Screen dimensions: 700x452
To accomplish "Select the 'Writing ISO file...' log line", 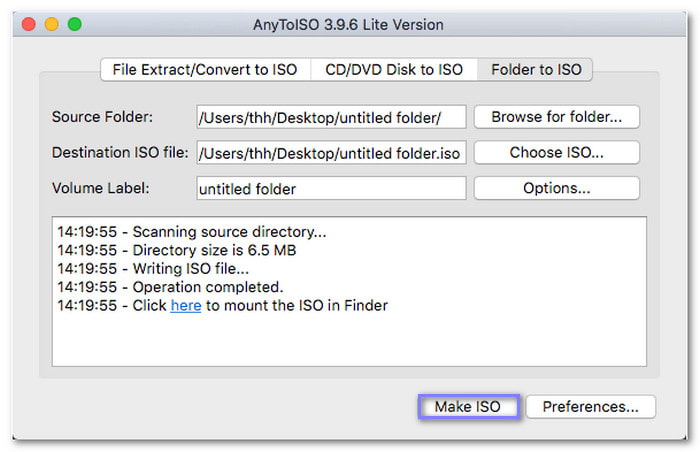I will (153, 268).
